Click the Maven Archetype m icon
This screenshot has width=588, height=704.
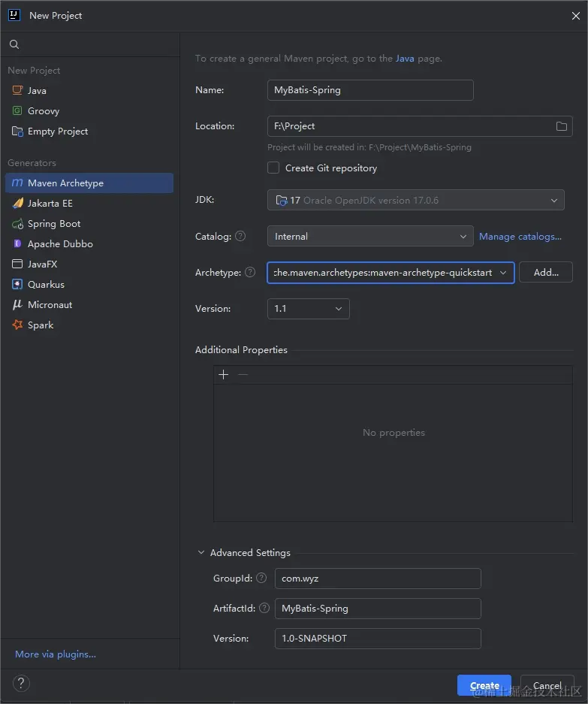17,183
